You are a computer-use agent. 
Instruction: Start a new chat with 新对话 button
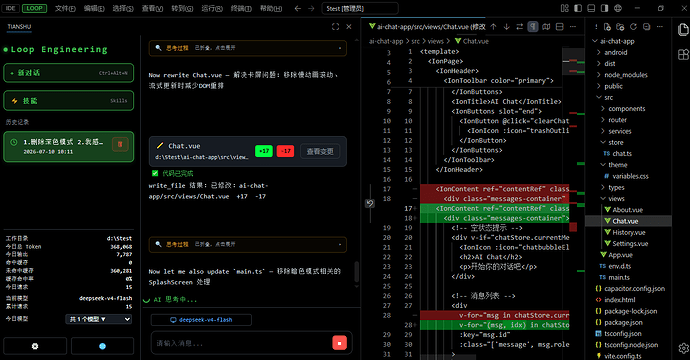coord(69,73)
